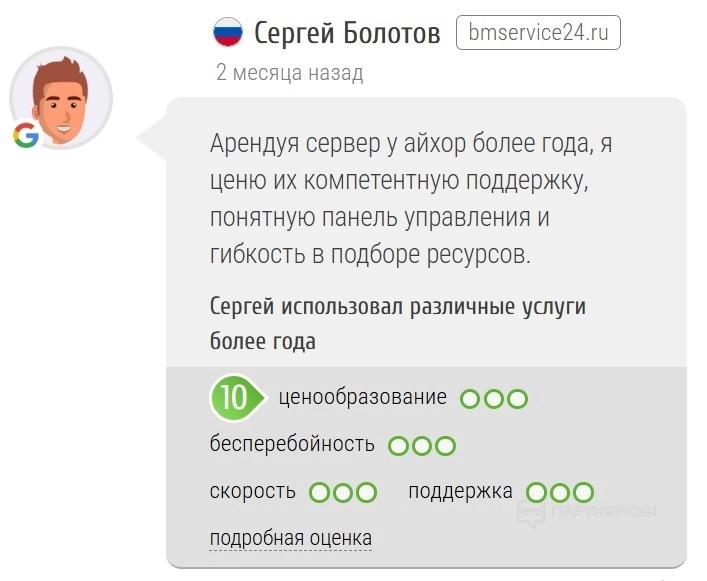Click 'Сергей использовал различные услуги' summary
Screen dimensions: 707x581
point(398,307)
